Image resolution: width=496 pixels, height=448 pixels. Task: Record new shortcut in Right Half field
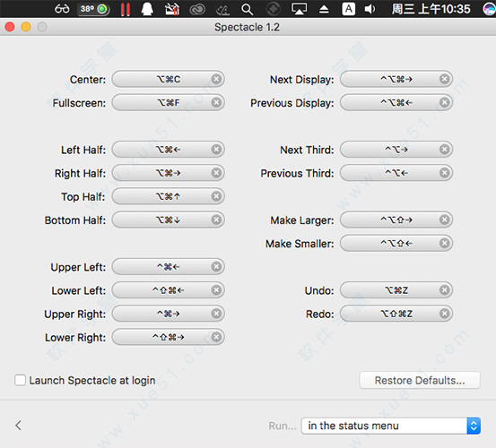click(x=169, y=173)
